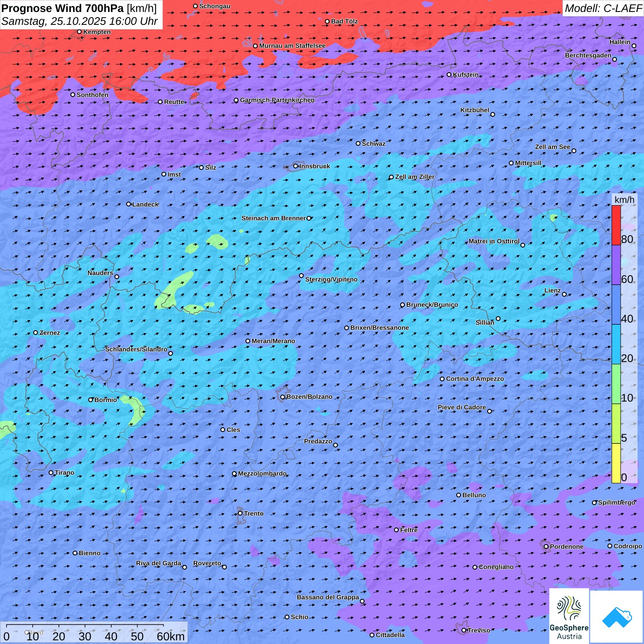The height and width of the screenshot is (644, 644).
Task: Click the 'Tirano' label
Action: [x=64, y=472]
